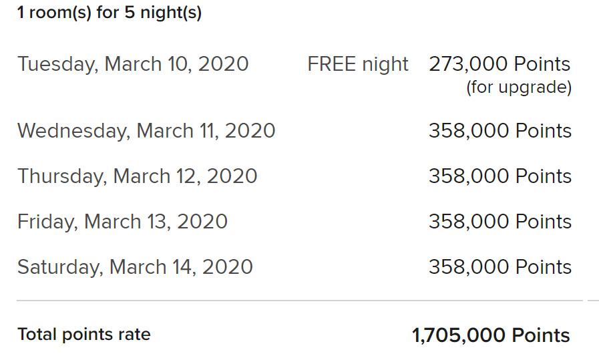
Task: Click the 358,000 Points for Wednesday
Action: click(500, 131)
